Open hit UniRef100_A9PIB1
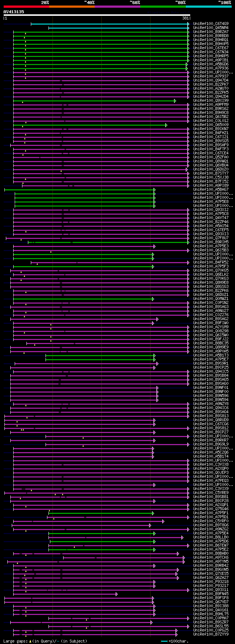 click(x=211, y=60)
